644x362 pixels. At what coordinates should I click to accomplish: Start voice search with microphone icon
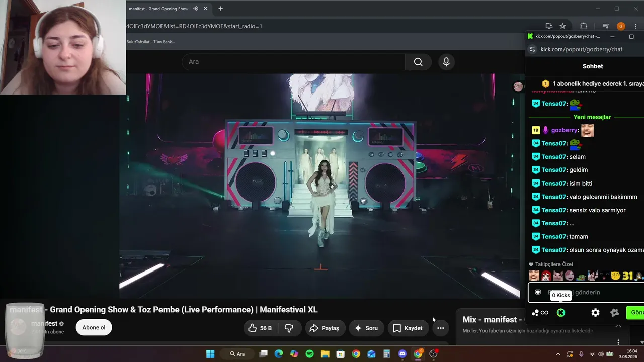446,62
